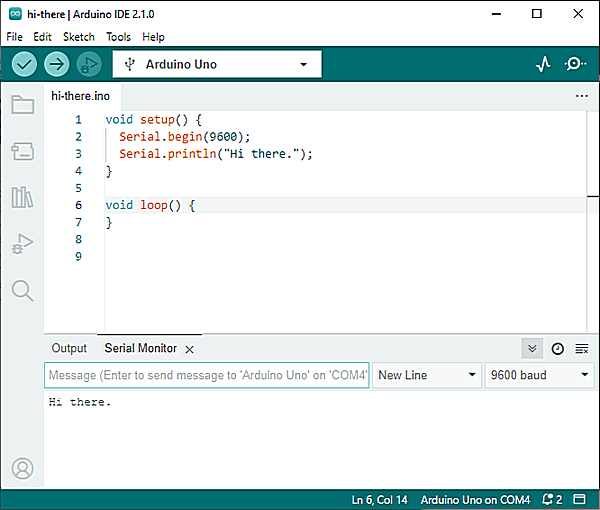Click 'Ln 6, Col 14' in the status bar
Viewport: 600px width, 510px height.
380,500
